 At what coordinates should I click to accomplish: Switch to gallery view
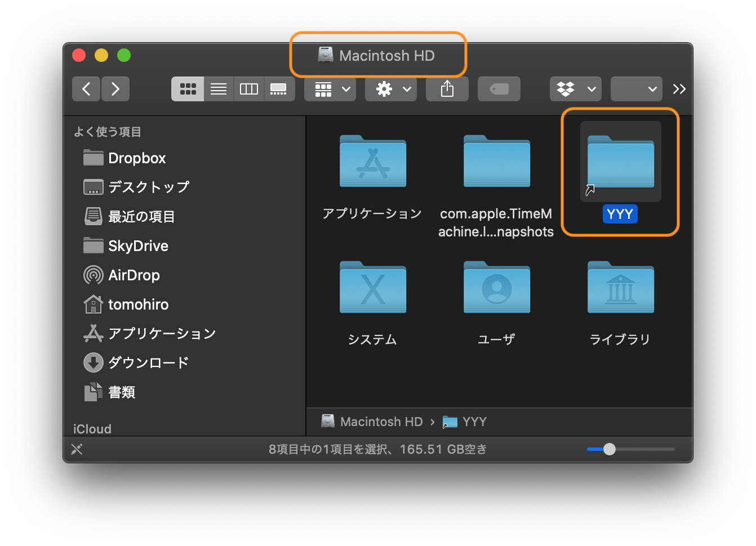click(279, 88)
